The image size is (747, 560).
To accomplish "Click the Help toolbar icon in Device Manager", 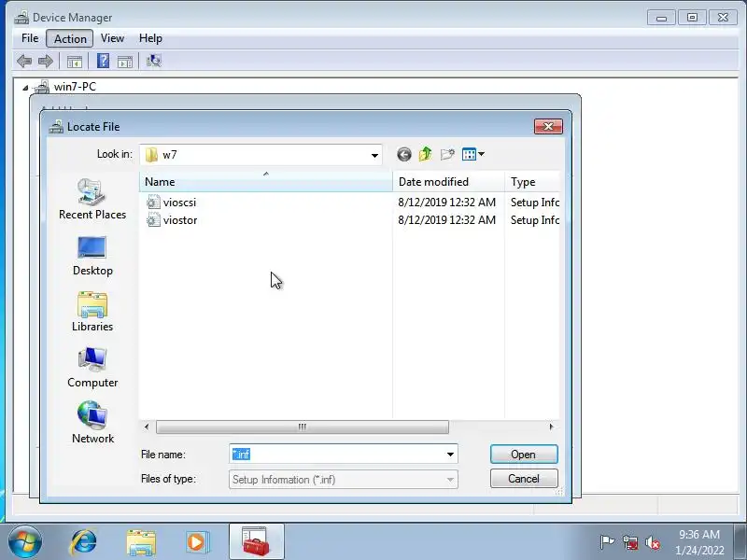I will pos(103,61).
